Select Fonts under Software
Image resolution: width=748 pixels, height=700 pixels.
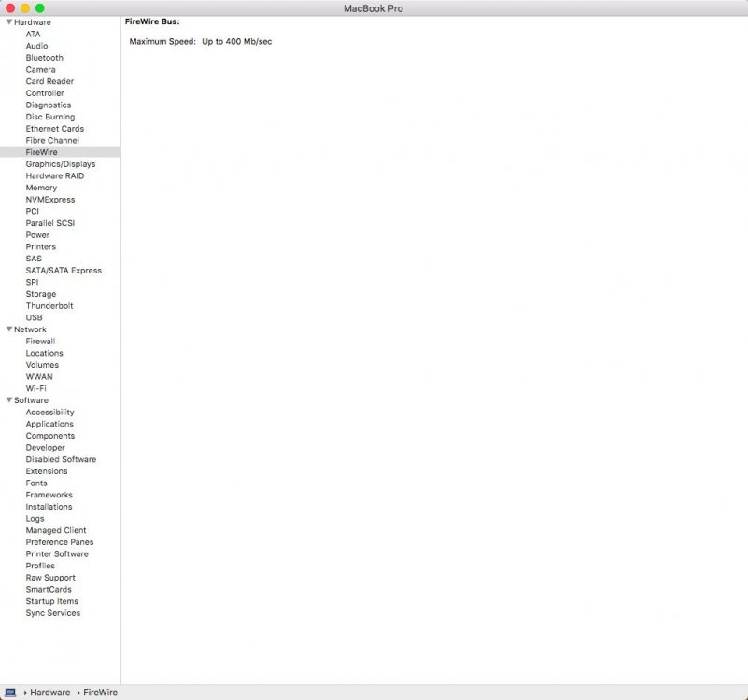click(x=36, y=483)
